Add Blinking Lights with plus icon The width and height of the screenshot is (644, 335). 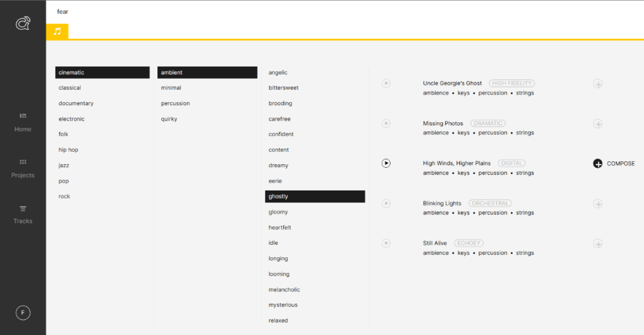[x=597, y=204]
